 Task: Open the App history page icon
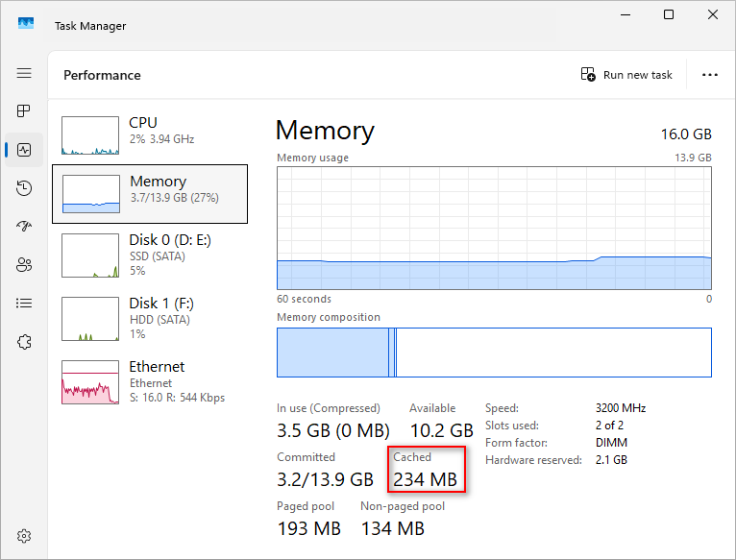(24, 187)
